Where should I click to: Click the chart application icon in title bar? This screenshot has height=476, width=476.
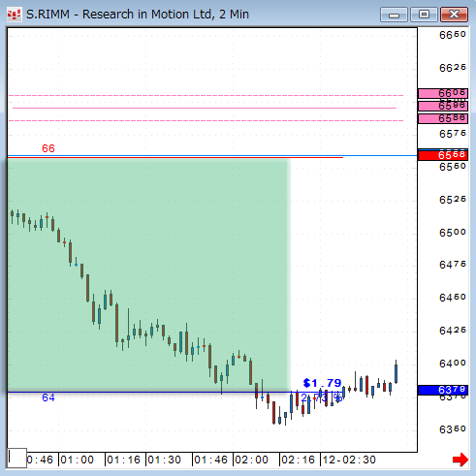click(x=14, y=15)
